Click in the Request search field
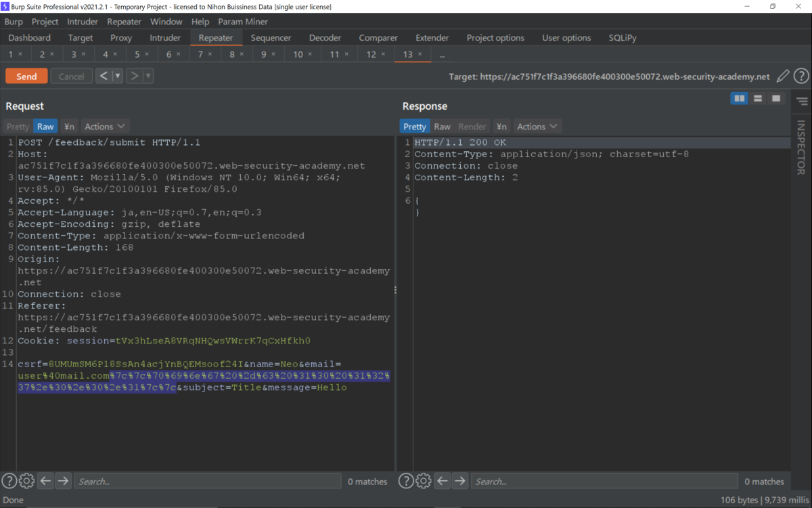 pyautogui.click(x=207, y=481)
